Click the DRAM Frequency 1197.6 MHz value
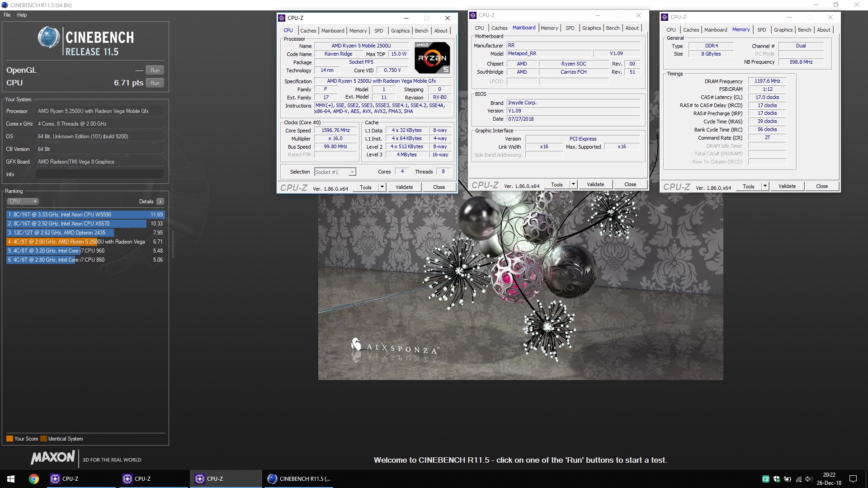The image size is (868, 488). pos(767,81)
